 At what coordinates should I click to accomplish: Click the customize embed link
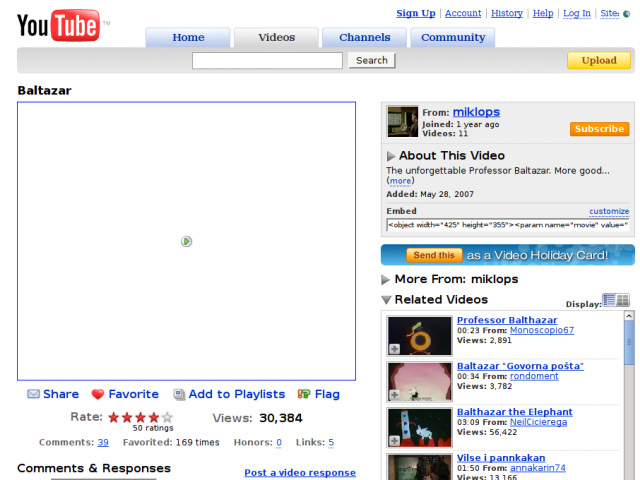(x=609, y=211)
